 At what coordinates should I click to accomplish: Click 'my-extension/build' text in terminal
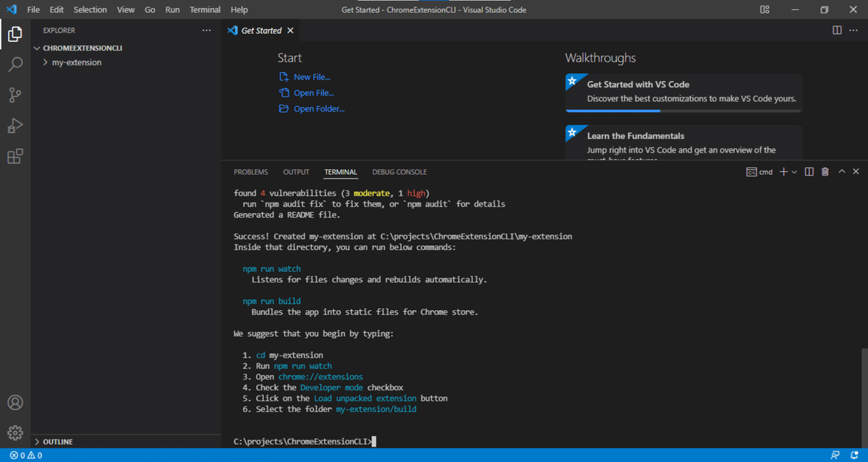(376, 409)
